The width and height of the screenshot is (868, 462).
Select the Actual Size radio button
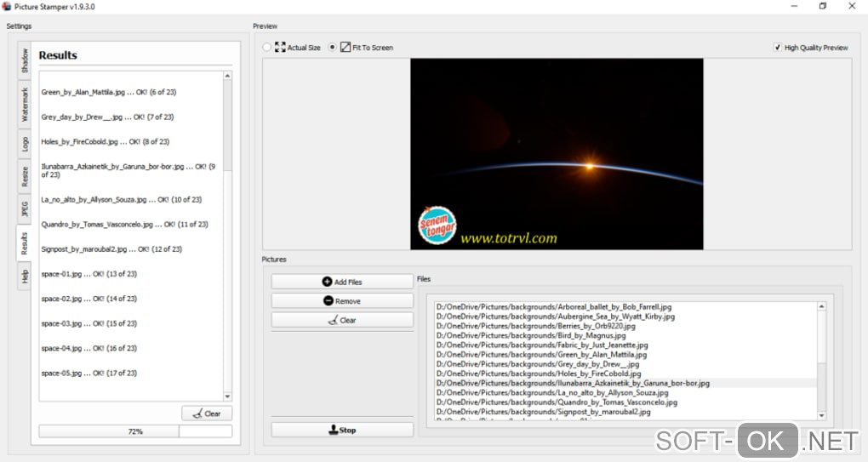tap(267, 48)
